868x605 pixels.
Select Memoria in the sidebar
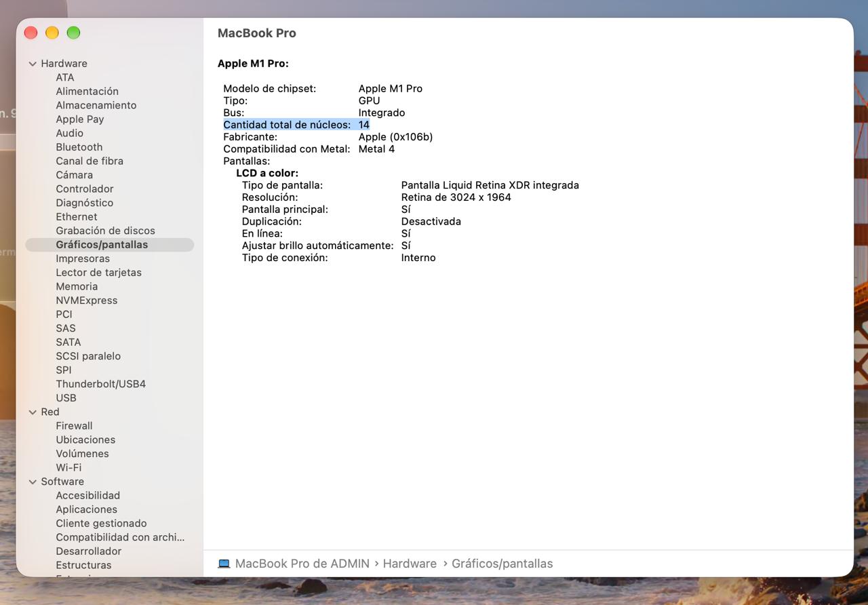point(77,287)
